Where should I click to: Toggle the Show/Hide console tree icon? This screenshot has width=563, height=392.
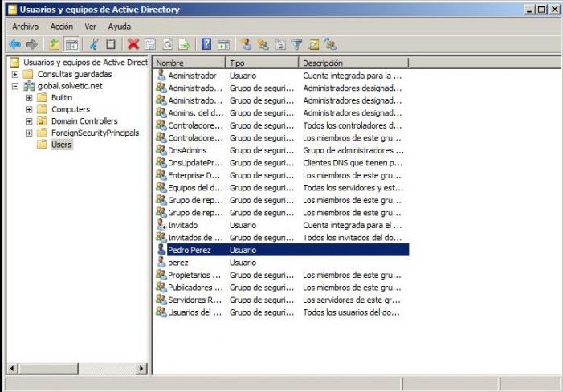71,44
